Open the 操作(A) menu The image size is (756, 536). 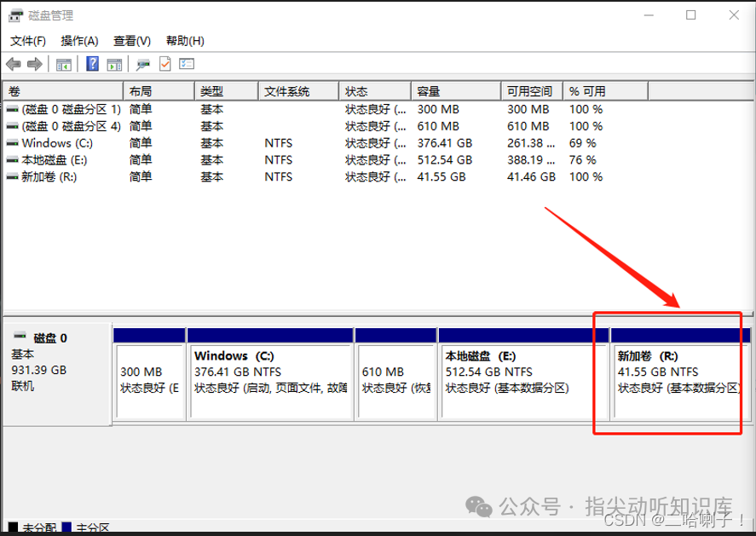click(x=78, y=40)
